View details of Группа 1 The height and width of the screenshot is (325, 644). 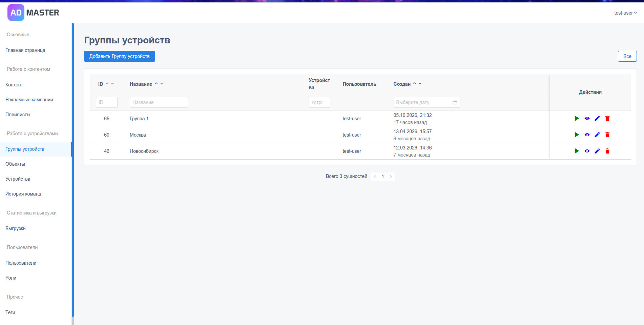[x=587, y=118]
